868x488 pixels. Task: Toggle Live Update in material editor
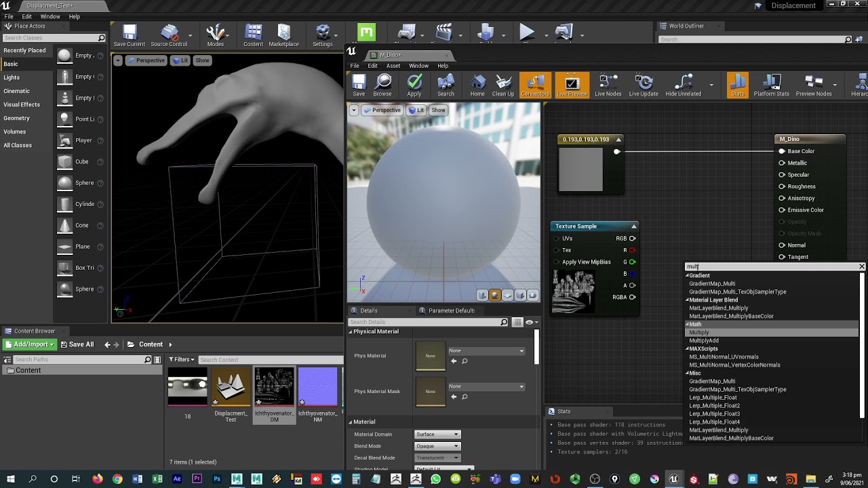pos(644,86)
